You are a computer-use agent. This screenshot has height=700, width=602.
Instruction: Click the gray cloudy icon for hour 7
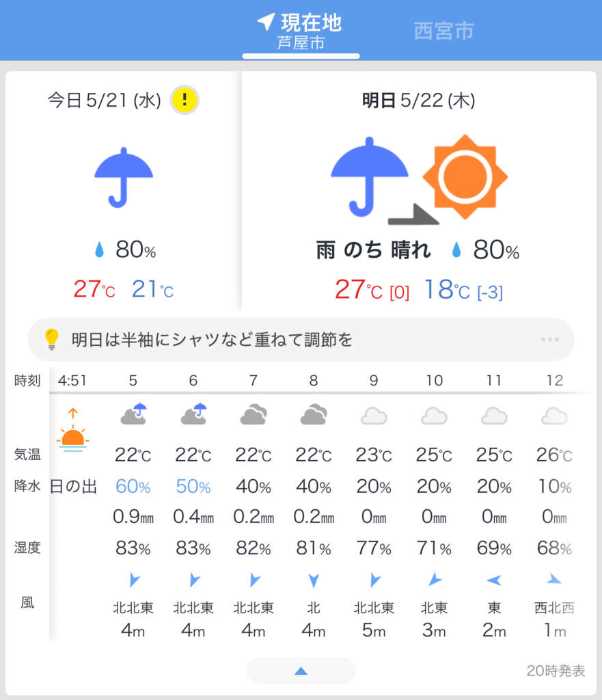click(x=254, y=414)
